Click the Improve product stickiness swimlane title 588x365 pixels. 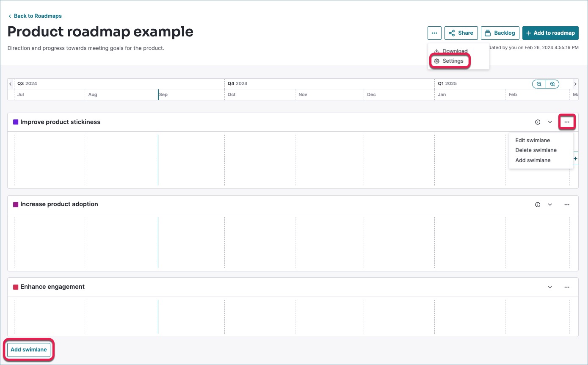tap(61, 122)
